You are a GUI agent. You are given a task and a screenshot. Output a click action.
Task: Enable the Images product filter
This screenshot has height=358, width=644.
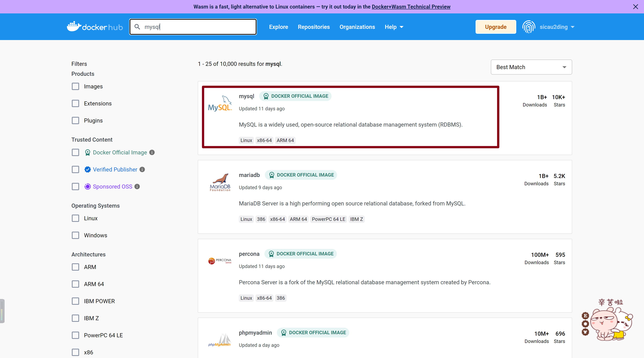click(75, 86)
